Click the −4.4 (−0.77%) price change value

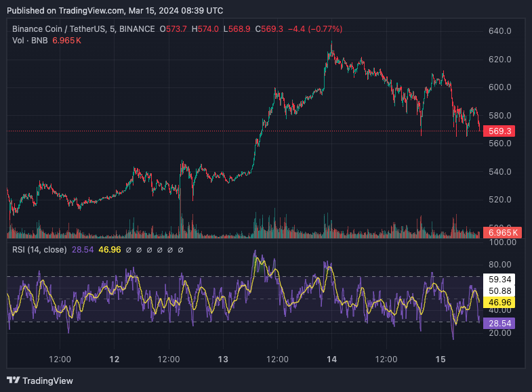pos(315,29)
